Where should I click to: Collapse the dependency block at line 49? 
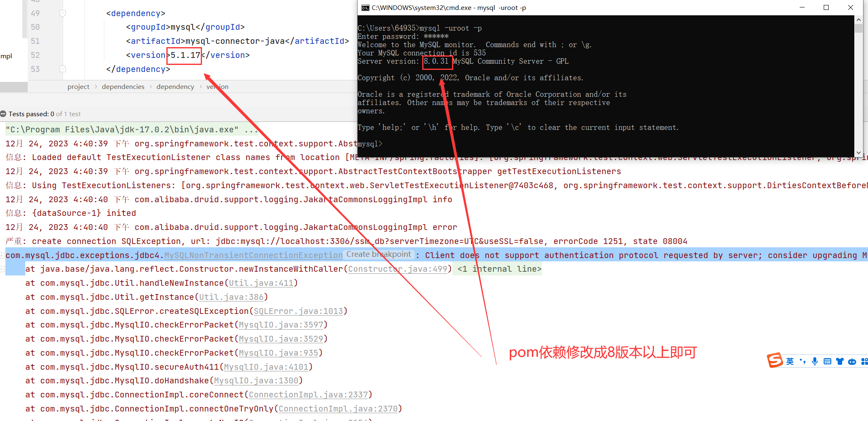pyautogui.click(x=63, y=13)
